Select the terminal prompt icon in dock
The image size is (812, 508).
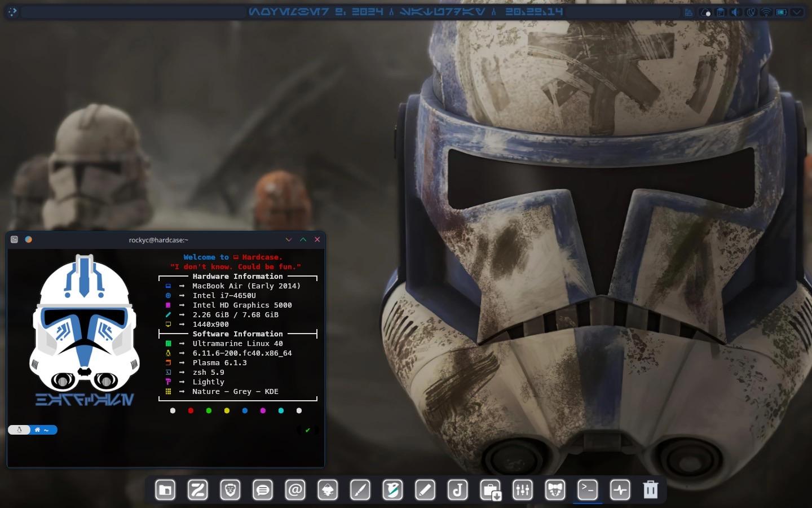click(x=588, y=489)
